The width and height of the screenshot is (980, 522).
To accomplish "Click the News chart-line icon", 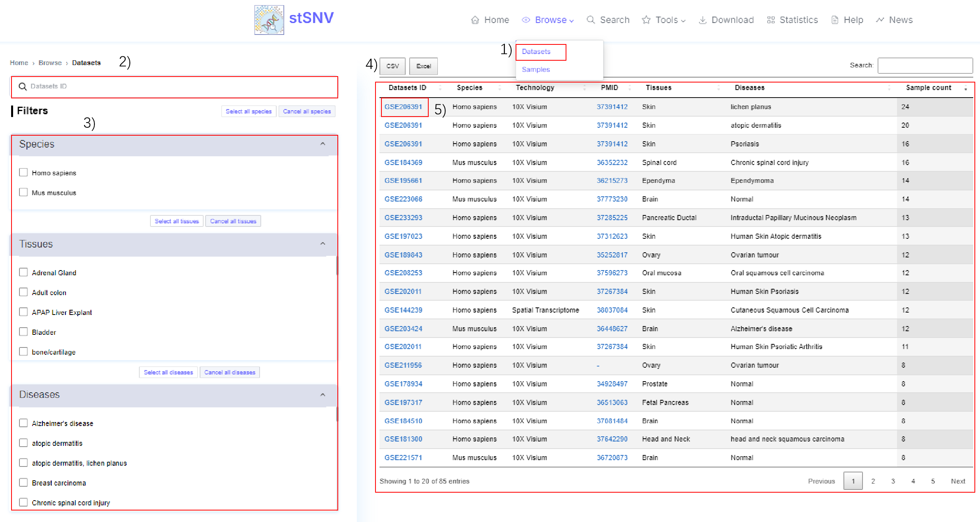I will pyautogui.click(x=880, y=20).
